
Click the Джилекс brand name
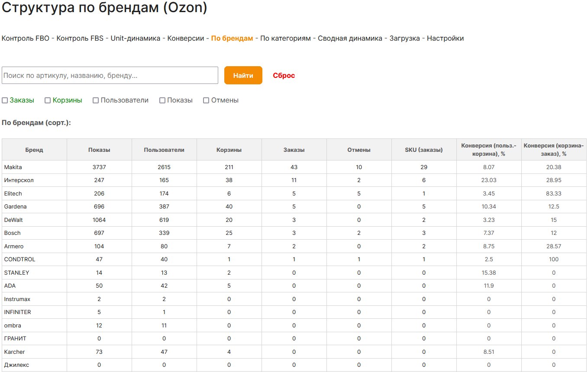pyautogui.click(x=16, y=365)
